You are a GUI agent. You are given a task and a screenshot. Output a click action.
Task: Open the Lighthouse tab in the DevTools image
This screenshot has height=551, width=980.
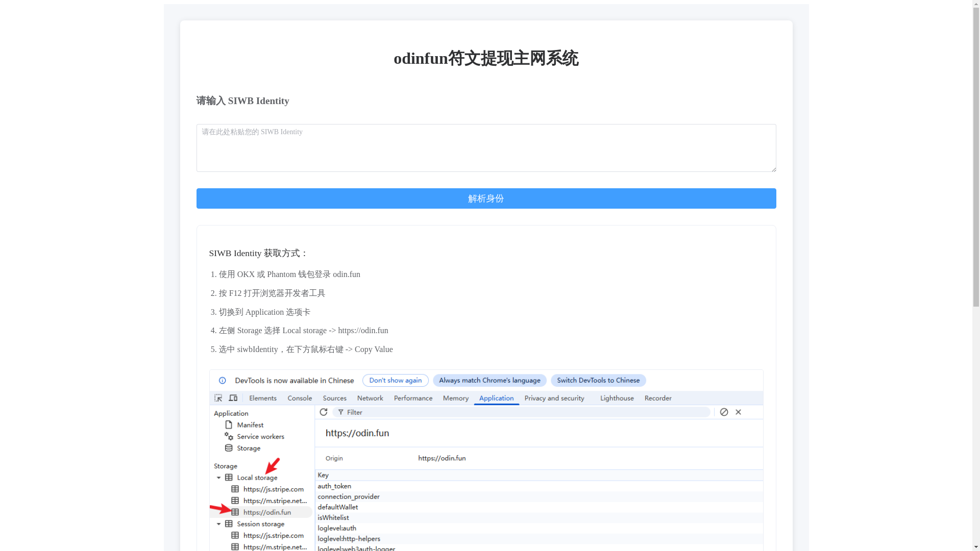point(617,398)
